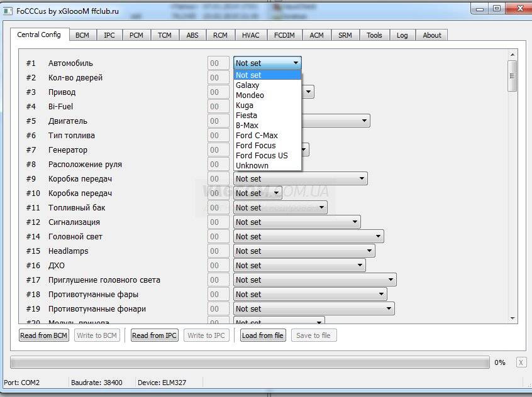Click the Device: ELM327 status entry
Screen dimensions: 532x397
[x=162, y=383]
